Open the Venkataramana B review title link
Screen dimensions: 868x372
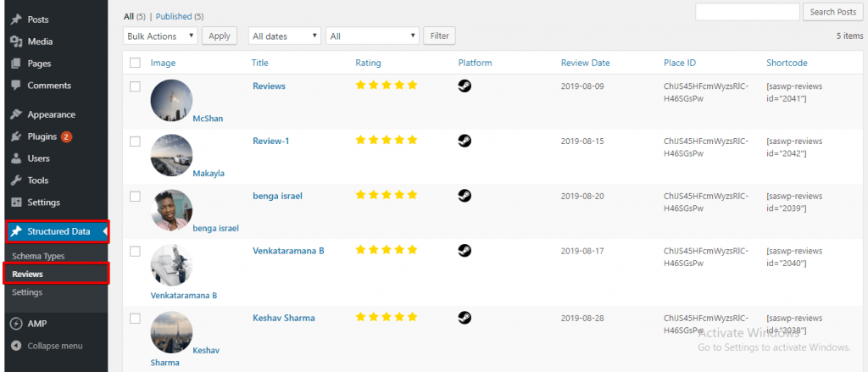tap(288, 251)
